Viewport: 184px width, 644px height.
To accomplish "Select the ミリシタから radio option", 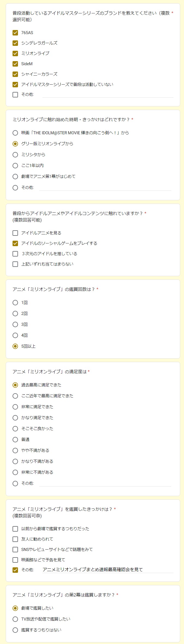I will tap(15, 155).
